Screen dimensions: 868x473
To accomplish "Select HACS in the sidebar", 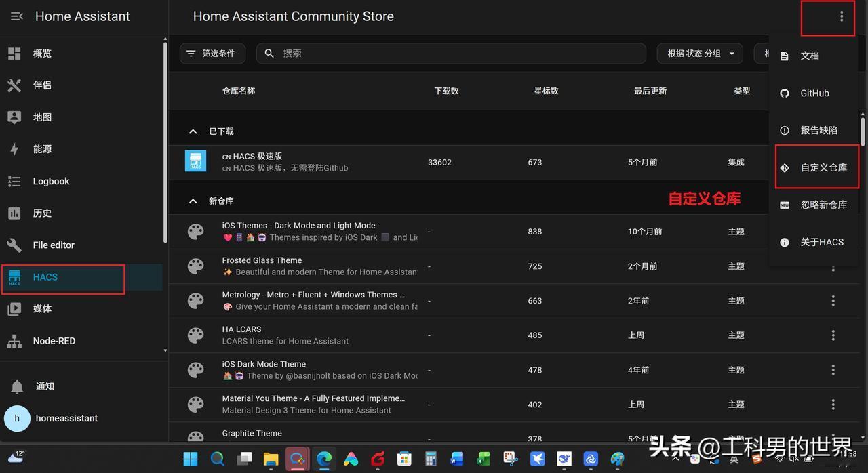I will [x=81, y=277].
